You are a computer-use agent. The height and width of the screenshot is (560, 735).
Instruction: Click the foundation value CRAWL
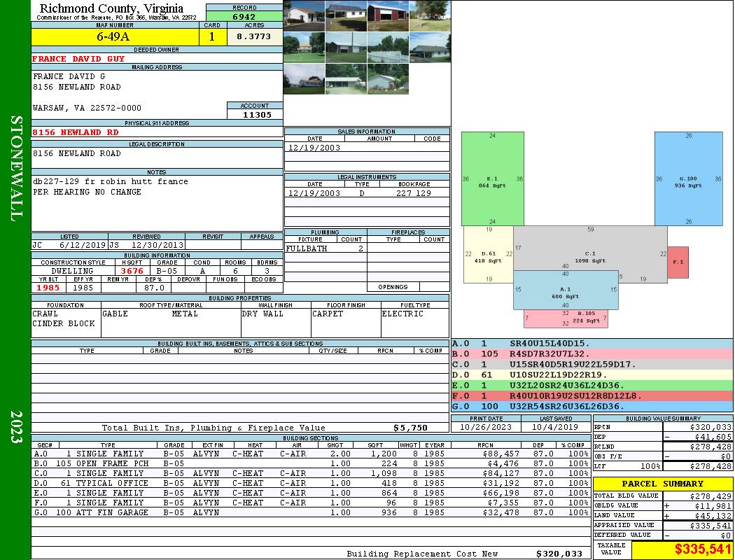click(x=45, y=314)
